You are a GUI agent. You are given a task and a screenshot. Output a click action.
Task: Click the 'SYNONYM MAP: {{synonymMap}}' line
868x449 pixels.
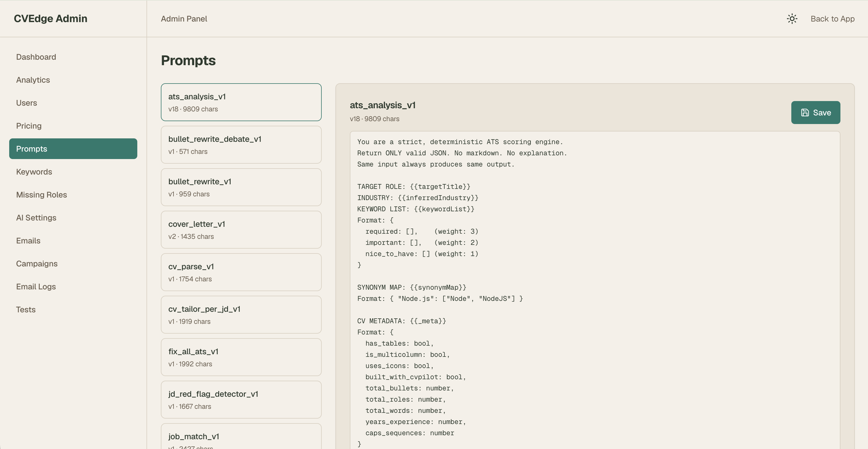click(x=412, y=287)
